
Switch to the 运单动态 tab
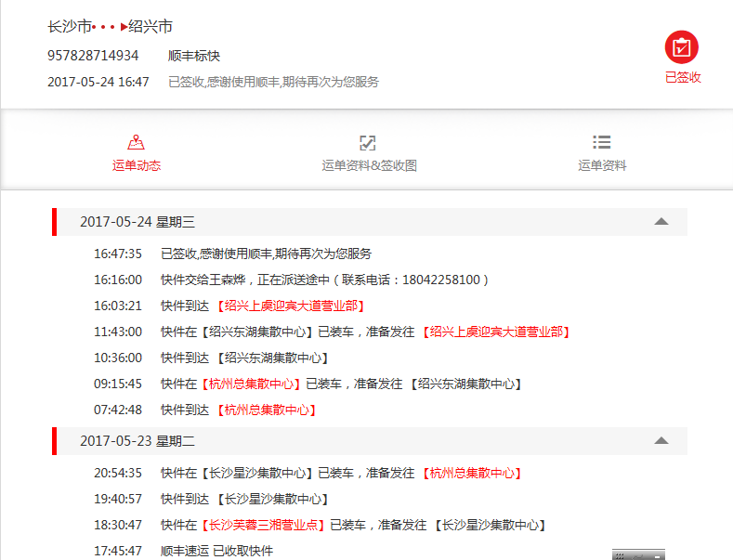(136, 165)
